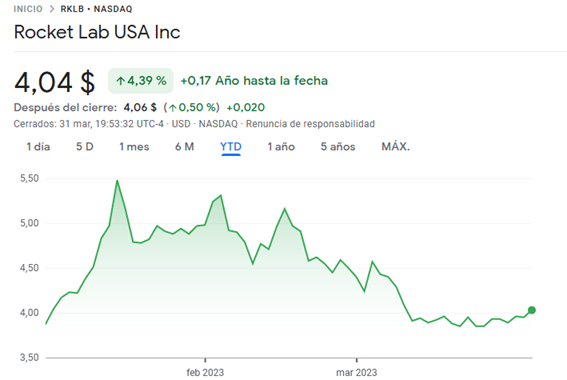
Task: Click the after-hours up arrow next to 0,50 %
Action: tap(172, 108)
